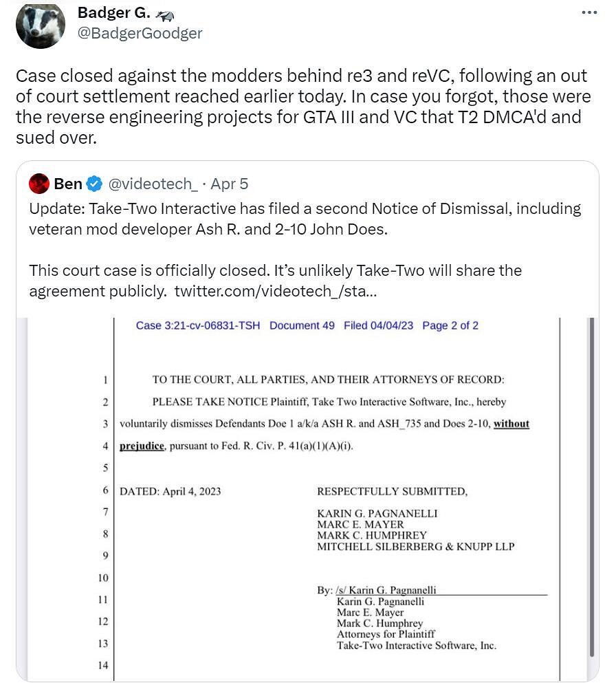Viewport: 616px width, 683px height.
Task: Click the Case 3:21-cv-06831-TSH header text
Action: tap(198, 325)
